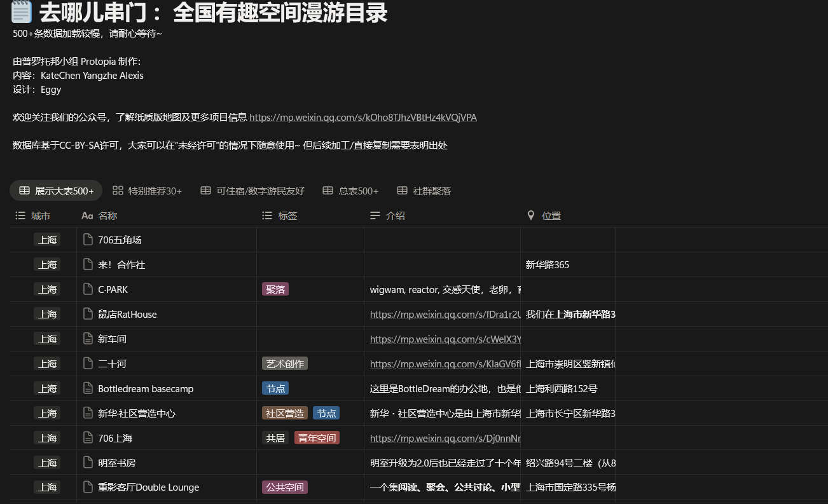Open the 城市 column header menu
Screen dimensions: 828x504
[43, 216]
